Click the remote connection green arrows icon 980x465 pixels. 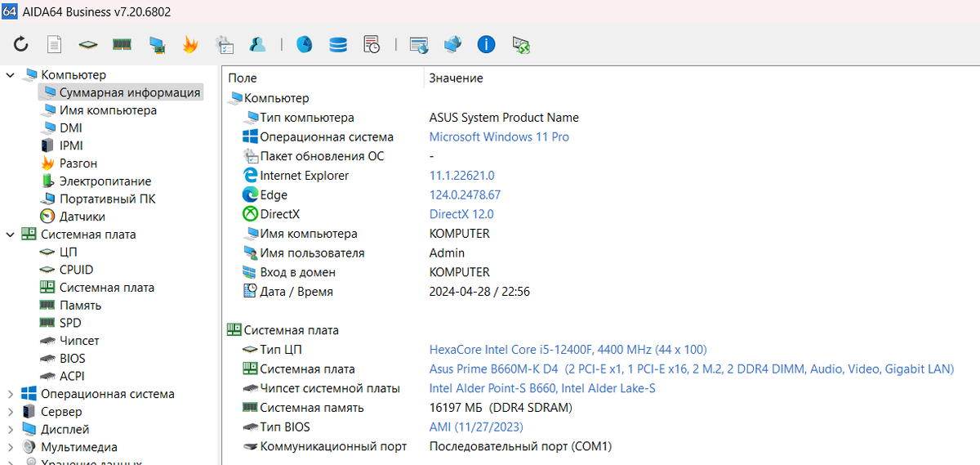(521, 45)
